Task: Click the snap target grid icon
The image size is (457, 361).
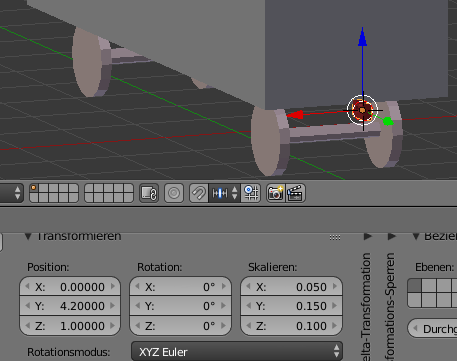Action: point(251,193)
